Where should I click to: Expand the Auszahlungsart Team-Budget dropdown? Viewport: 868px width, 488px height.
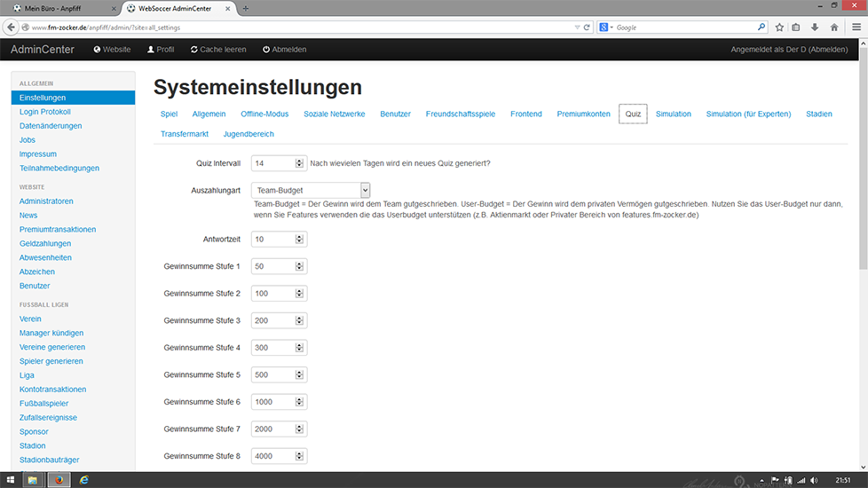tap(365, 190)
